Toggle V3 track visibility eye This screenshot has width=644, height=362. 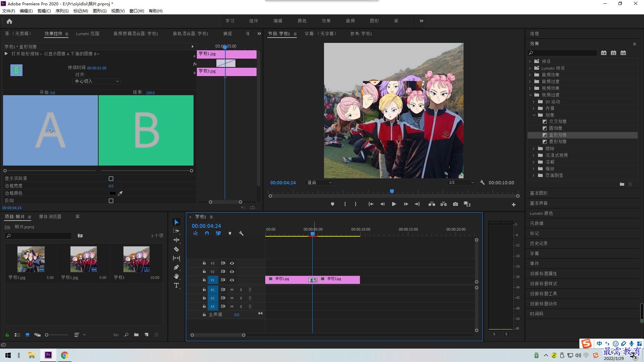point(232,263)
